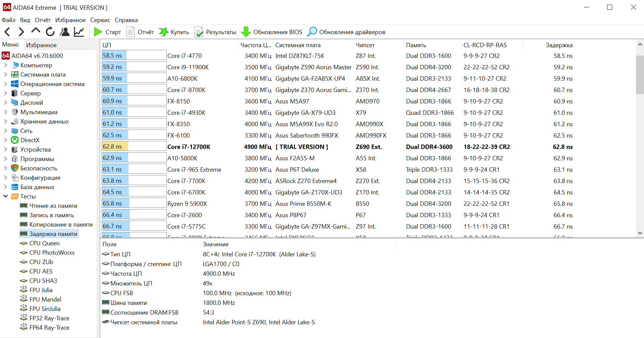Sort by the Задержка column header

click(x=548, y=45)
